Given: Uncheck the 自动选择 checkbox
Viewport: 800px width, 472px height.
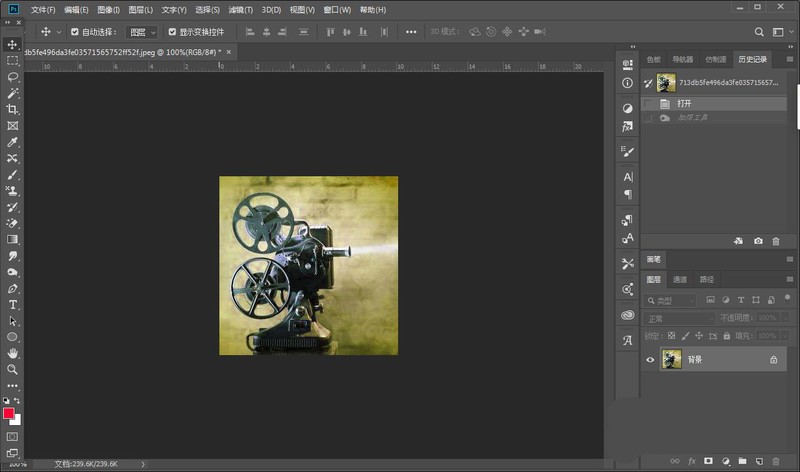Looking at the screenshot, I should pos(74,32).
